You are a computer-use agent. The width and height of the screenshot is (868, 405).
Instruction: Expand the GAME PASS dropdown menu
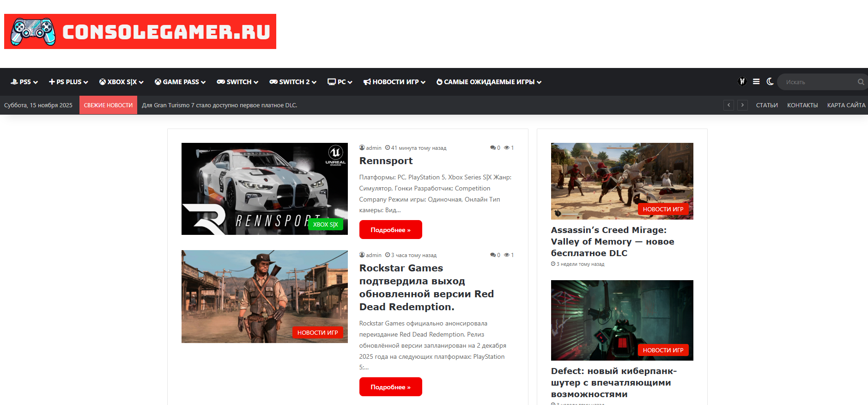pyautogui.click(x=180, y=82)
